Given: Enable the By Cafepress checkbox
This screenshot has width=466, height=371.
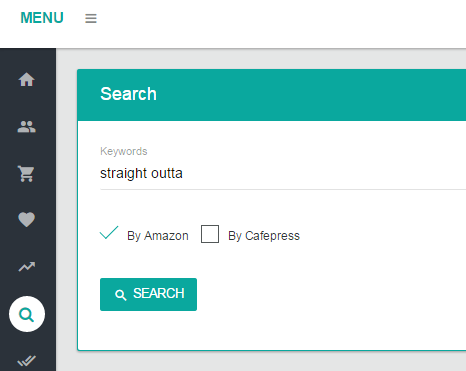Looking at the screenshot, I should click(x=210, y=234).
